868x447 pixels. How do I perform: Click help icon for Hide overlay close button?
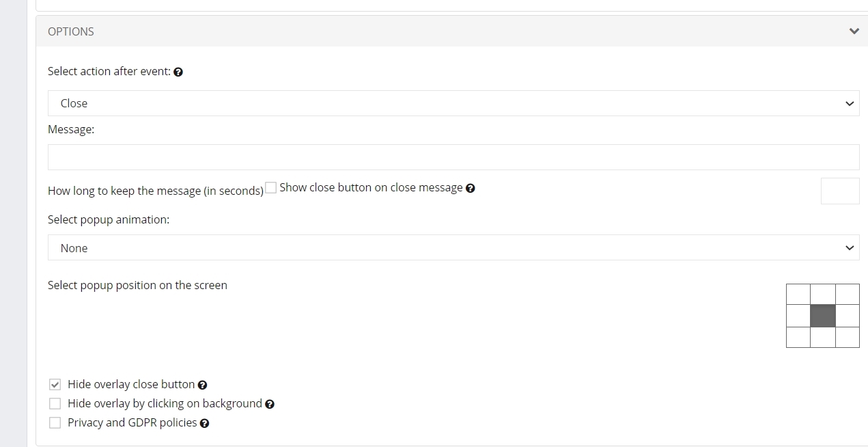point(202,385)
